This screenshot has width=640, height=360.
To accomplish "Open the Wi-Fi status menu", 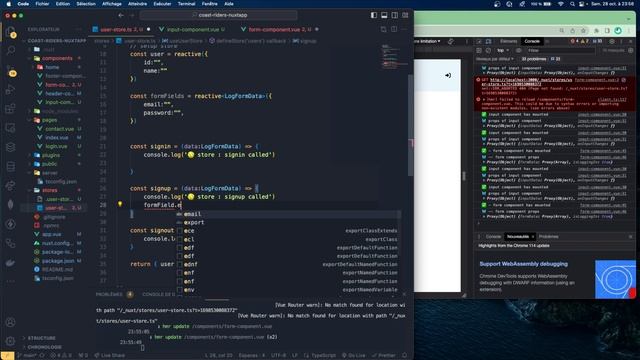I will point(561,4).
